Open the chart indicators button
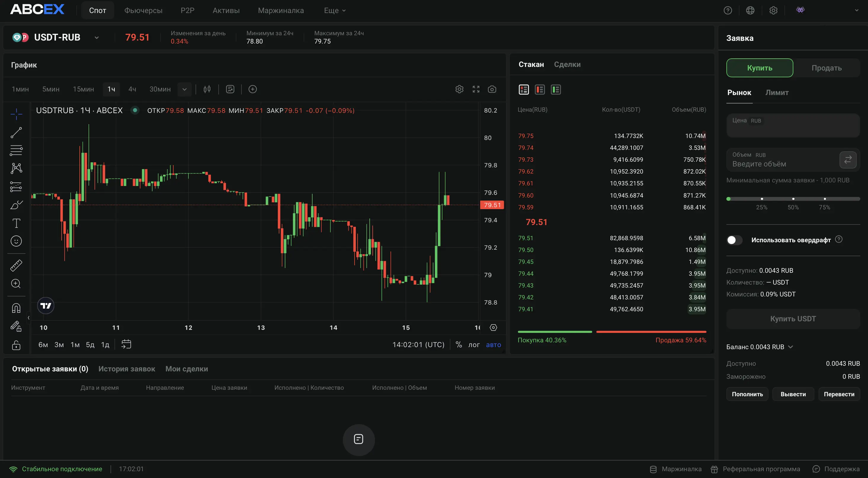 click(230, 89)
